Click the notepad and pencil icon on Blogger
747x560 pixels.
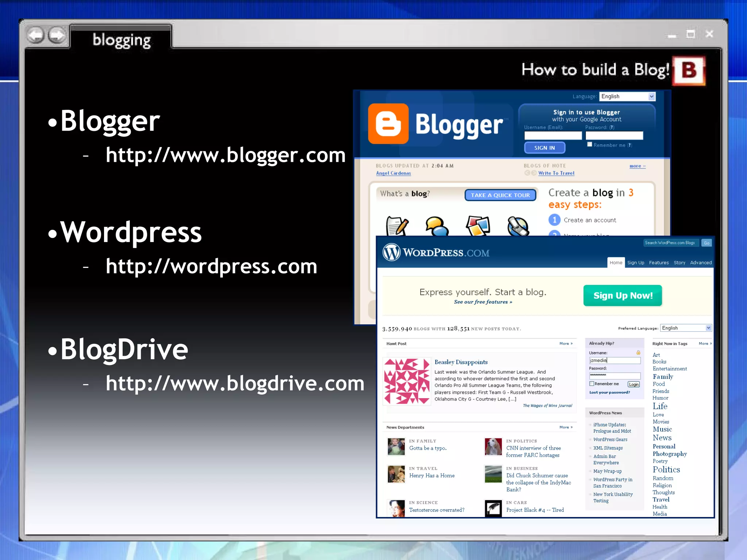[x=397, y=226]
